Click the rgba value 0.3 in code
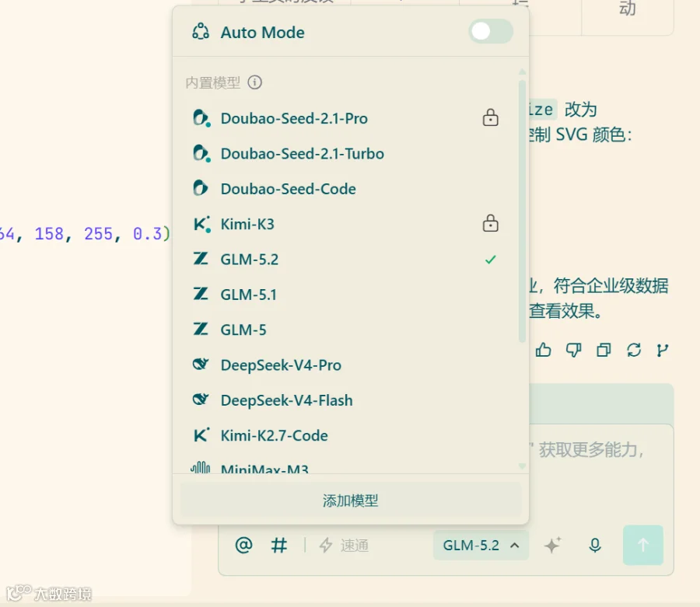Screen dimensions: 700x607 [x=147, y=234]
